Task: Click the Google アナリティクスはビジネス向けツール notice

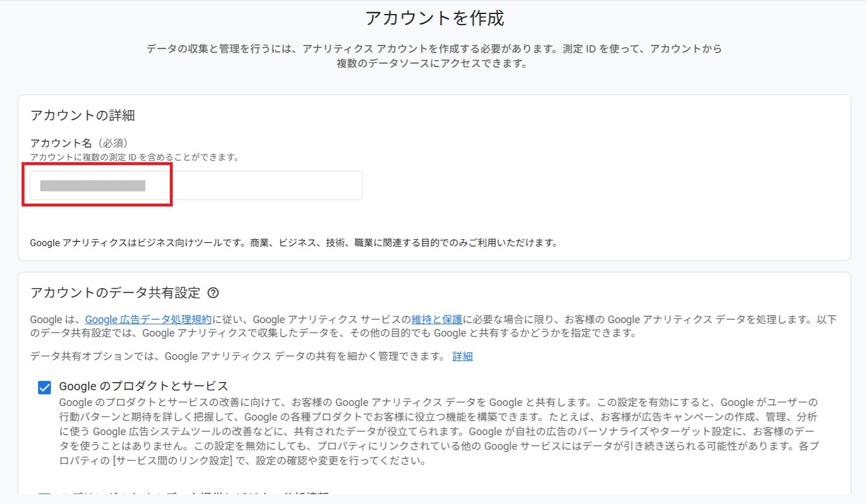Action: [x=294, y=243]
